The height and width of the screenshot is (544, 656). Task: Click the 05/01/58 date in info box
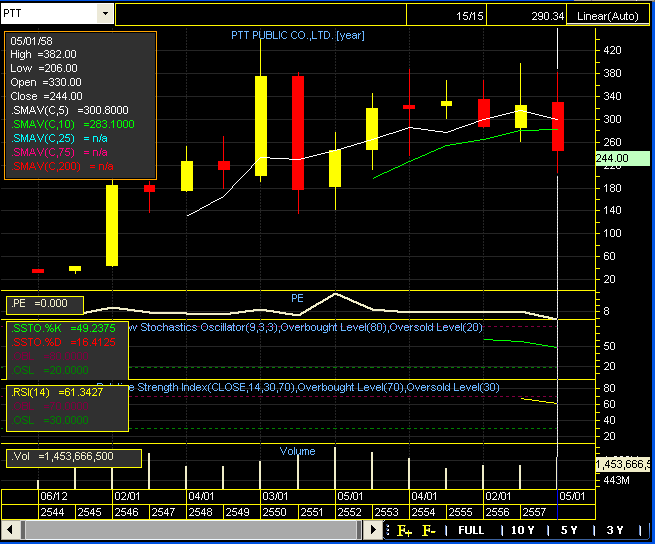[x=31, y=41]
